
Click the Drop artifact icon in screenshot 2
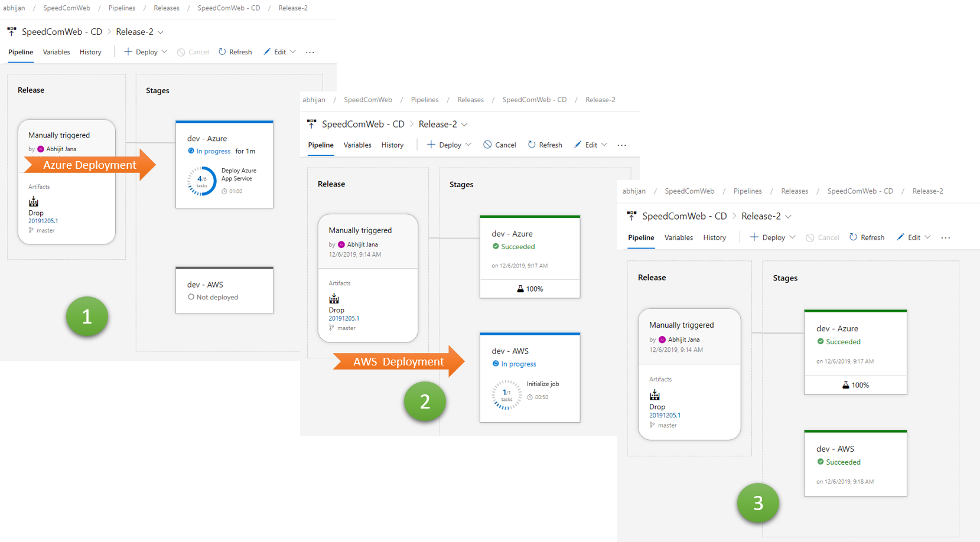point(334,299)
